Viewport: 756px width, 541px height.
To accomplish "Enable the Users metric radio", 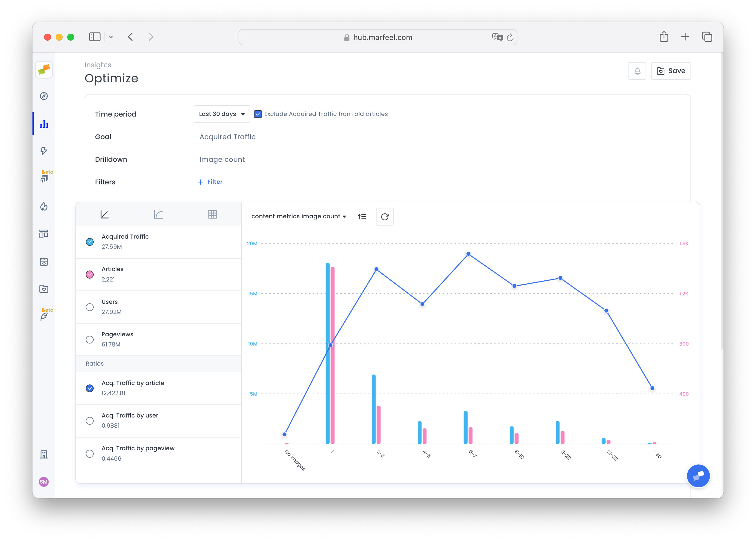I will click(90, 307).
